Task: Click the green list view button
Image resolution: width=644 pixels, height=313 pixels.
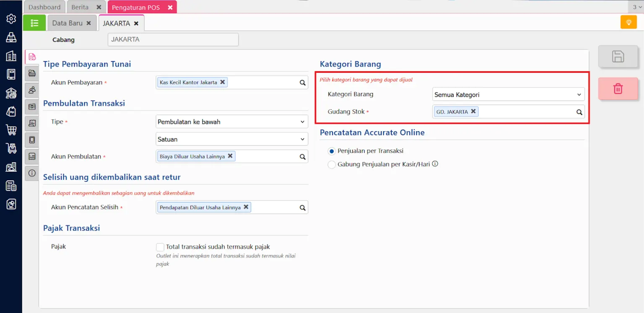Action: (34, 23)
